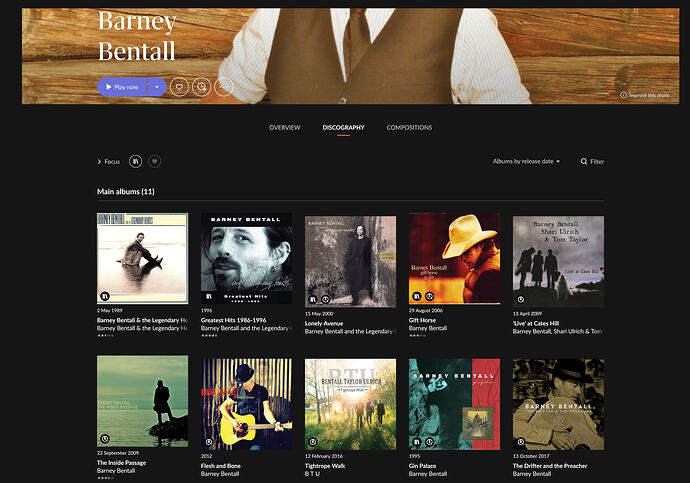Toggle the in-library filter icon next to Focus
The height and width of the screenshot is (483, 690).
[x=136, y=161]
